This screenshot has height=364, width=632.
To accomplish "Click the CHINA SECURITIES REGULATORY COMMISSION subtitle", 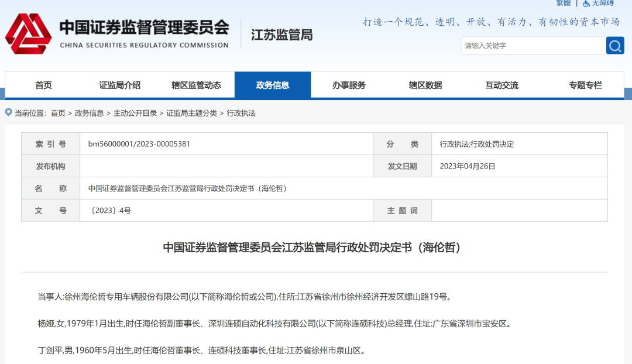I will [145, 45].
